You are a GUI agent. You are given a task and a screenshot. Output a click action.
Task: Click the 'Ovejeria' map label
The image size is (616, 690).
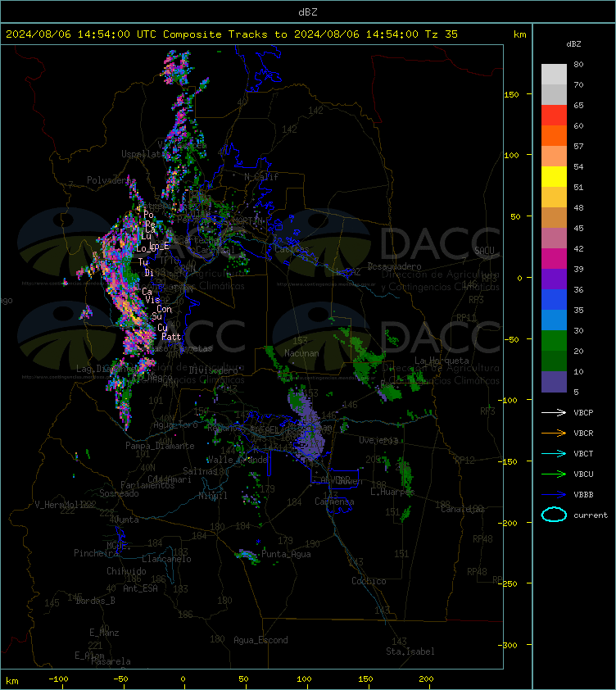point(378,440)
